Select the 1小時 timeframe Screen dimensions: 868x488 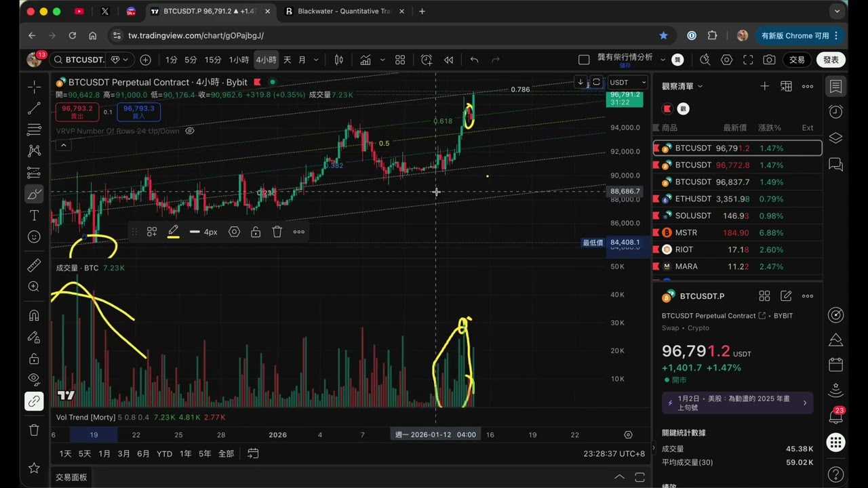(x=239, y=60)
